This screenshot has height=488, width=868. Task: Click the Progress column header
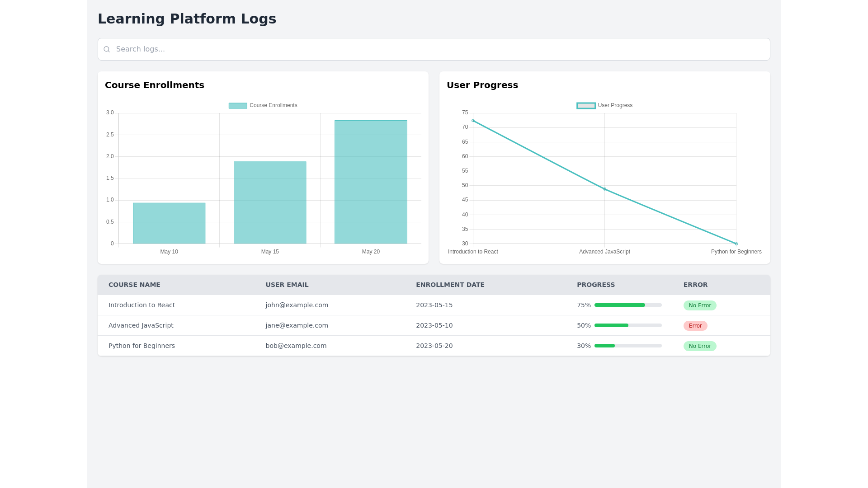click(595, 285)
